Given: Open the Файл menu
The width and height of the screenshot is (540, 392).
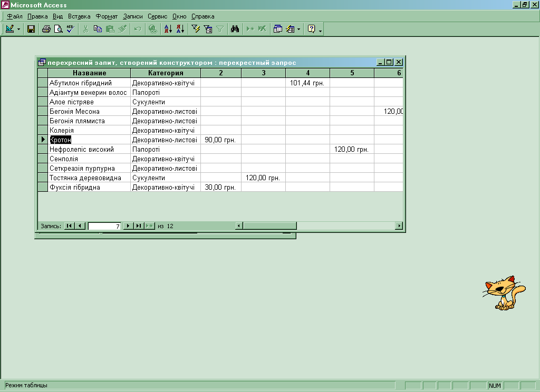Looking at the screenshot, I should coord(14,16).
